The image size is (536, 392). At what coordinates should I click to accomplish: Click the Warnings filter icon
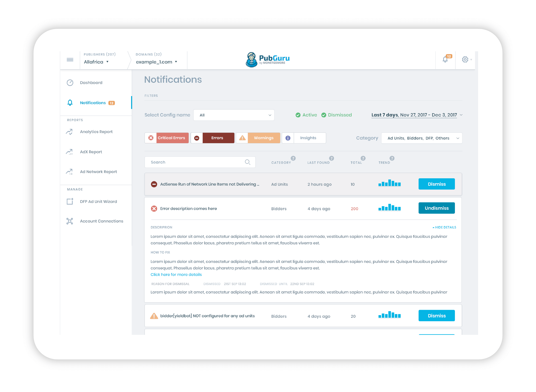tap(242, 138)
